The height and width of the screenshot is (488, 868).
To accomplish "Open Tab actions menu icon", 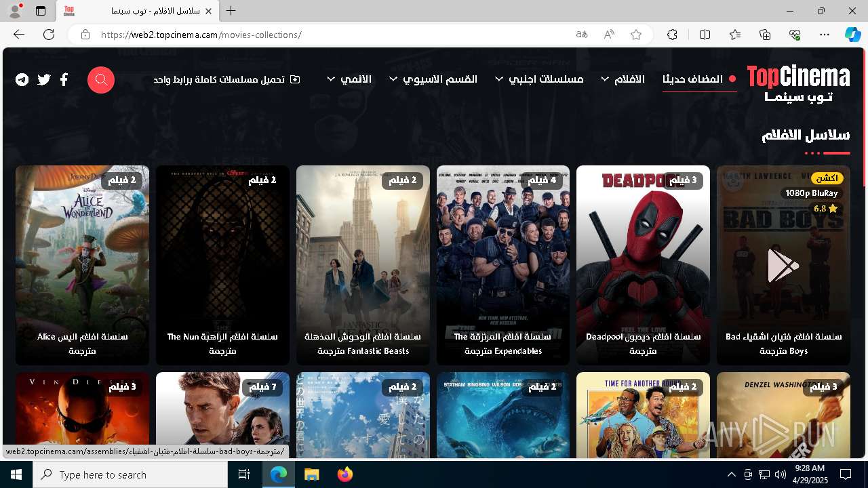I will click(41, 11).
